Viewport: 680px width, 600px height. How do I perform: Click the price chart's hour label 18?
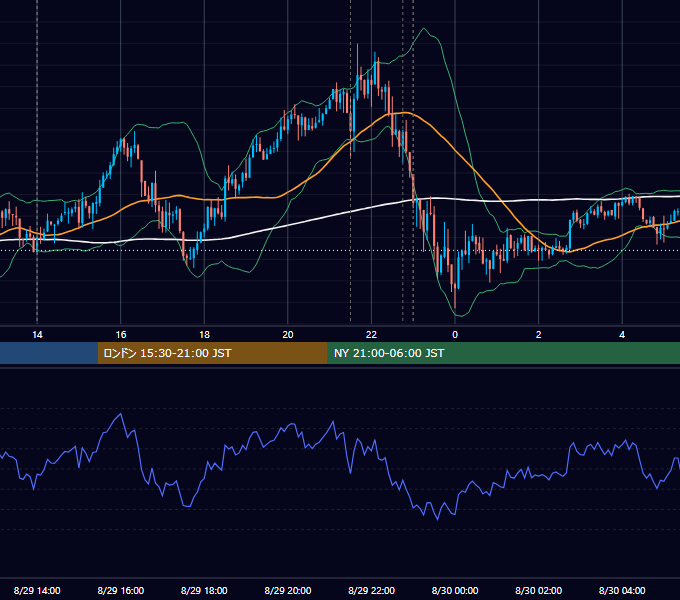[x=204, y=335]
